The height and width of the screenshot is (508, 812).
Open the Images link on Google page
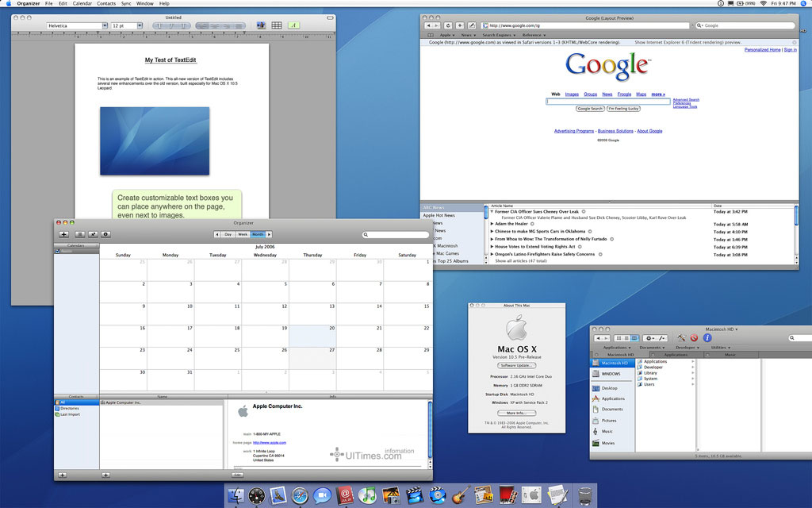pyautogui.click(x=572, y=94)
